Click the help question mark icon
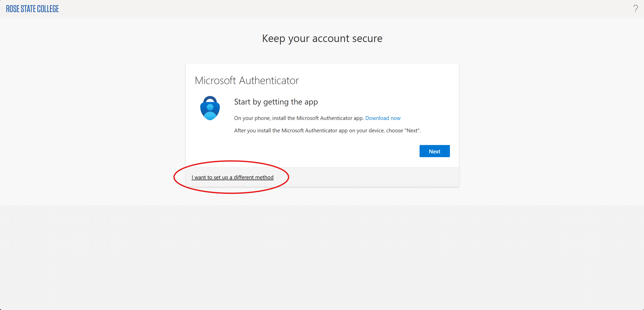The width and height of the screenshot is (644, 310). 635,9
